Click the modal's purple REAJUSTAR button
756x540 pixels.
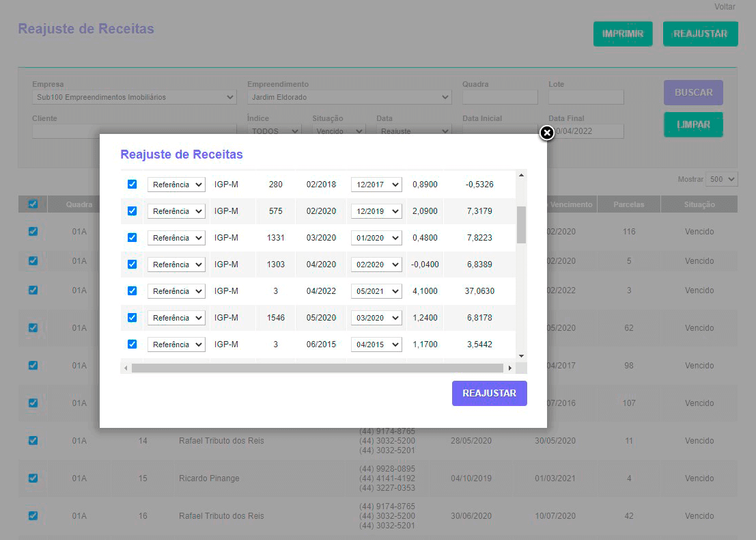489,393
